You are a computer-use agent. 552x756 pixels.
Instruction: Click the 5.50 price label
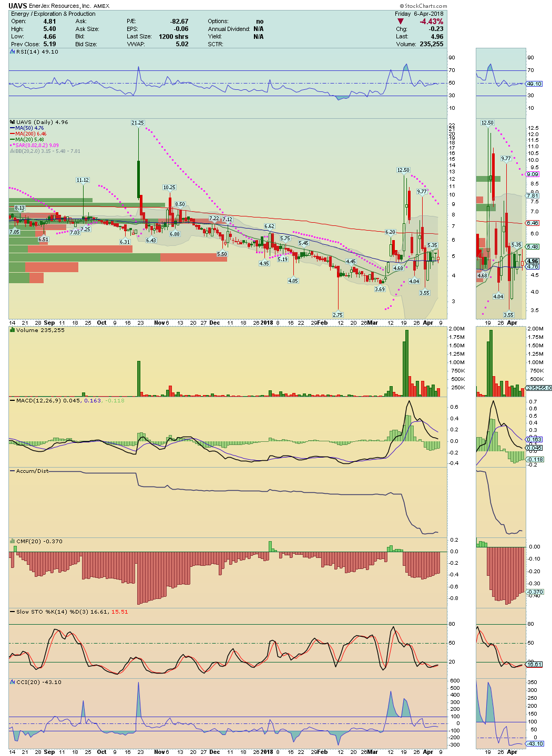(x=222, y=254)
